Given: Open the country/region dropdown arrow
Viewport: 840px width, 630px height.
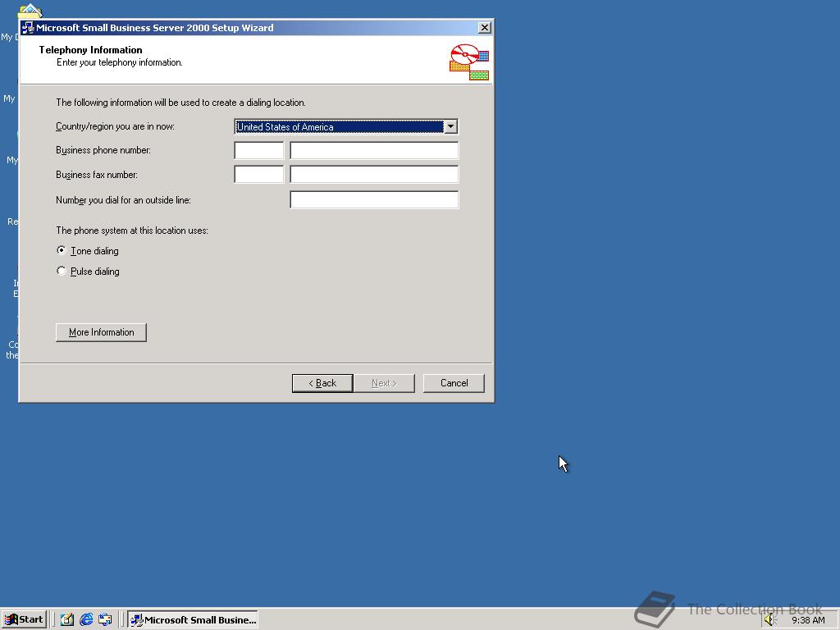Looking at the screenshot, I should coord(450,127).
